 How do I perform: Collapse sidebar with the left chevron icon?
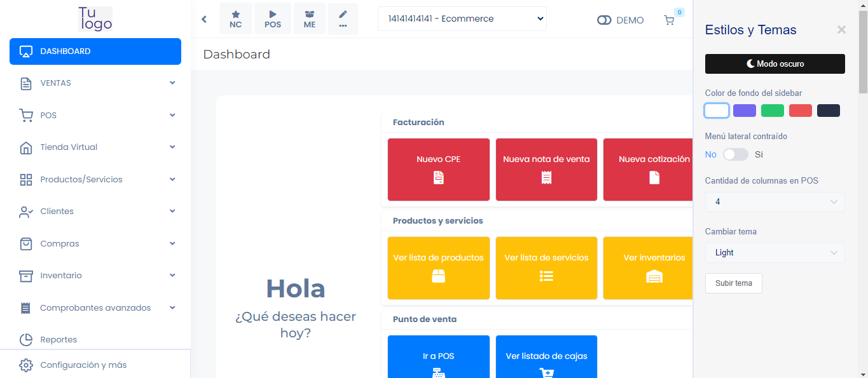[204, 19]
